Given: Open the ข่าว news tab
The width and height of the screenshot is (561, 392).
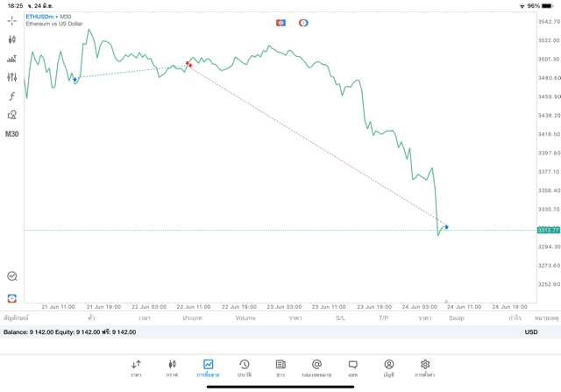Looking at the screenshot, I should click(x=280, y=367).
